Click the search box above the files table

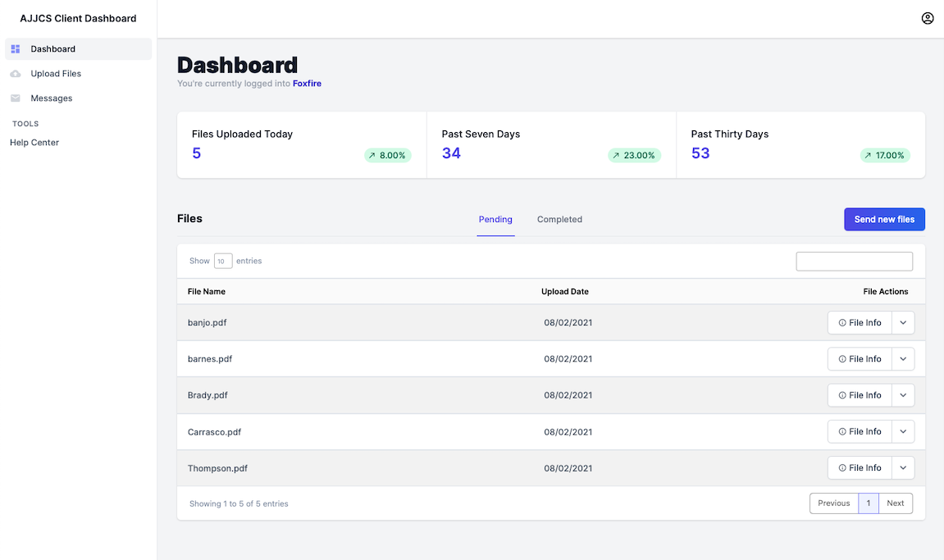pos(854,261)
